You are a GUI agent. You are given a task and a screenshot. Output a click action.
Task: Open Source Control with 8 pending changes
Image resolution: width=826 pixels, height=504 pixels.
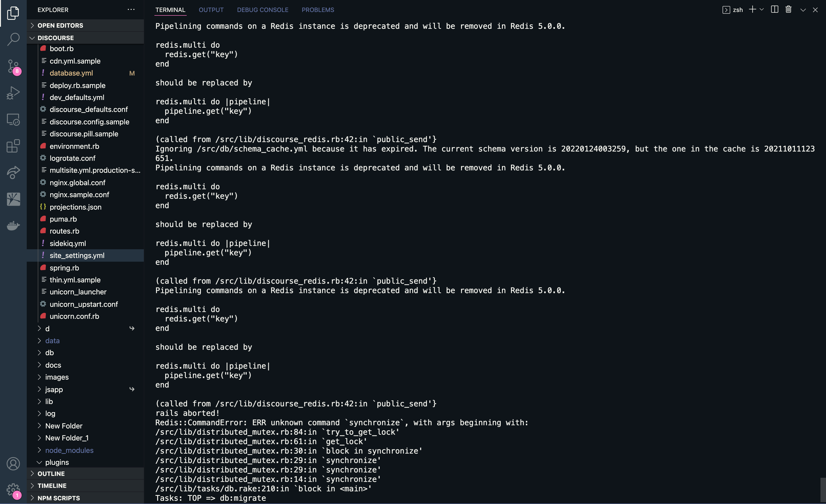point(13,66)
